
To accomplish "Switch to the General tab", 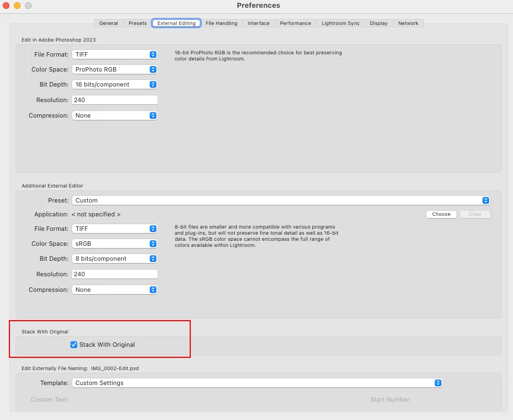I will pos(108,23).
